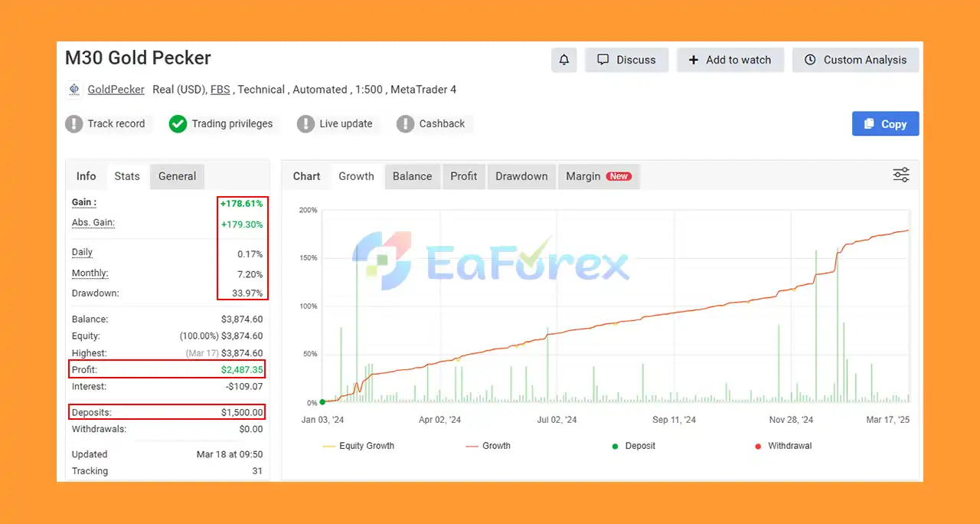Click the Monthly: label

coord(90,273)
